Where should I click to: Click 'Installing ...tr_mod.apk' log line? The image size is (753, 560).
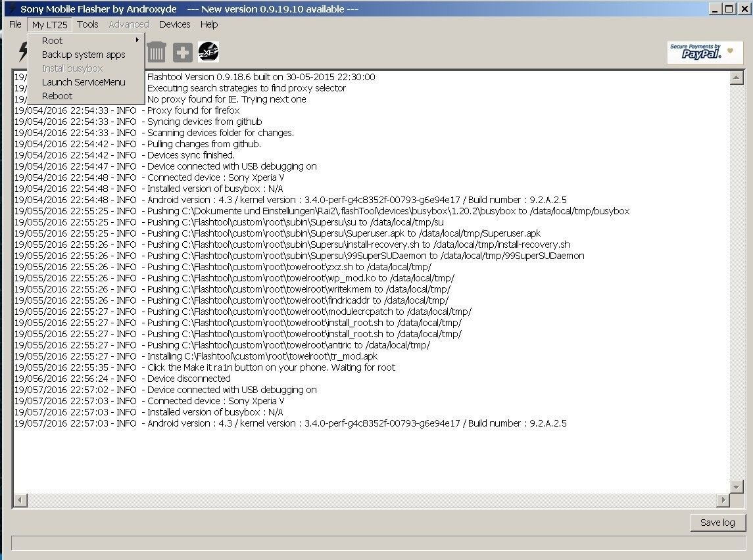(196, 356)
